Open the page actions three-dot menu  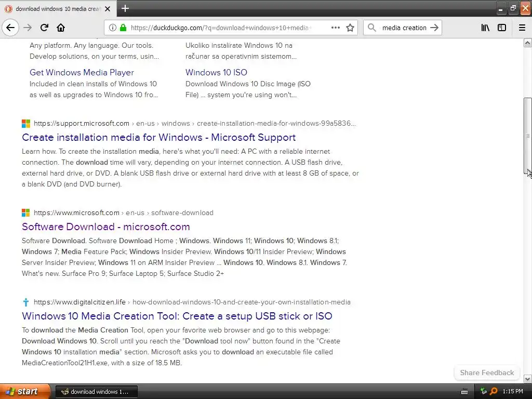click(x=335, y=28)
